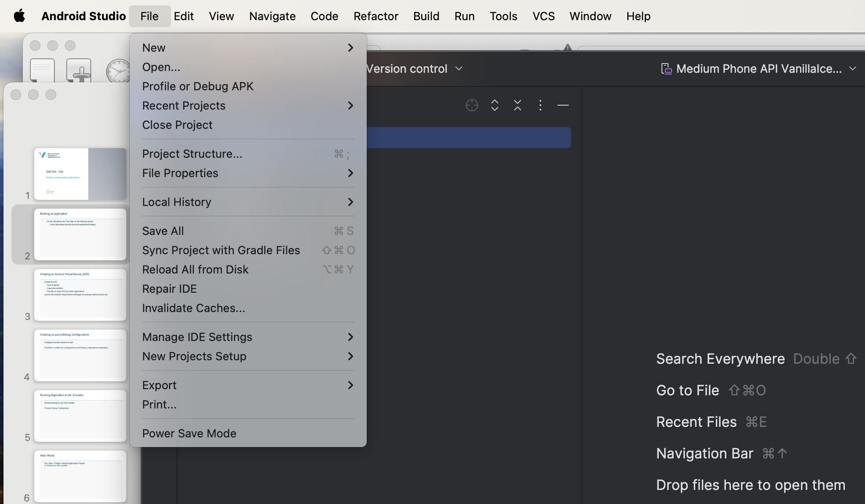The image size is (865, 504).
Task: Toggle Power Save Mode
Action: pyautogui.click(x=248, y=433)
